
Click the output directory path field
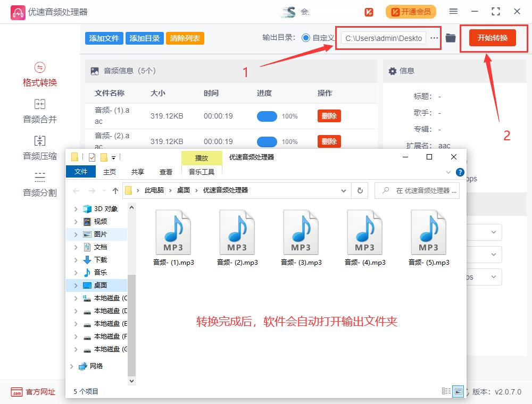point(384,38)
